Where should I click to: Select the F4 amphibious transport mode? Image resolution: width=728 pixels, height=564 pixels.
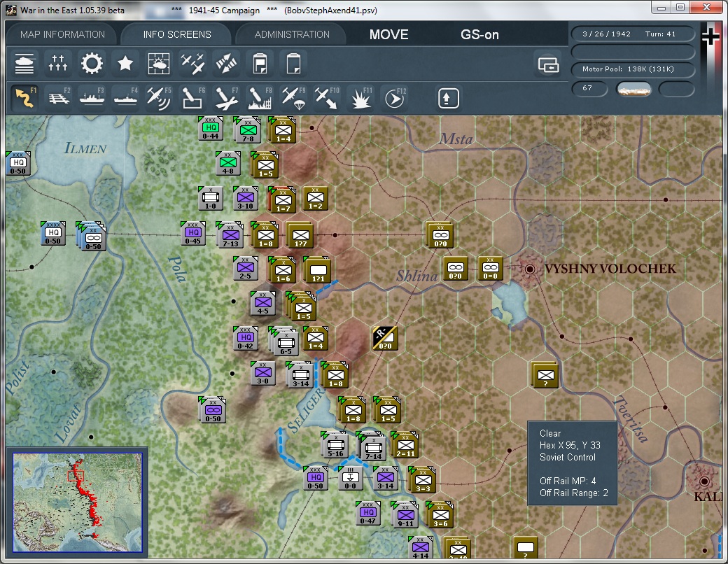click(x=125, y=97)
